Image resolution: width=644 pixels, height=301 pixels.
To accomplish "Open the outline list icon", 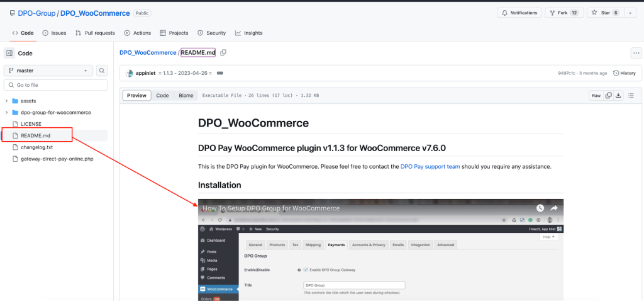I will click(631, 95).
